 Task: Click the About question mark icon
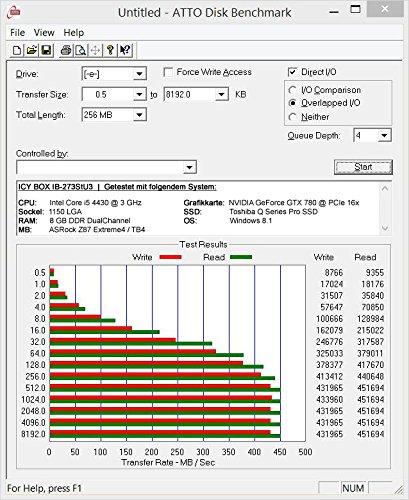click(x=110, y=50)
